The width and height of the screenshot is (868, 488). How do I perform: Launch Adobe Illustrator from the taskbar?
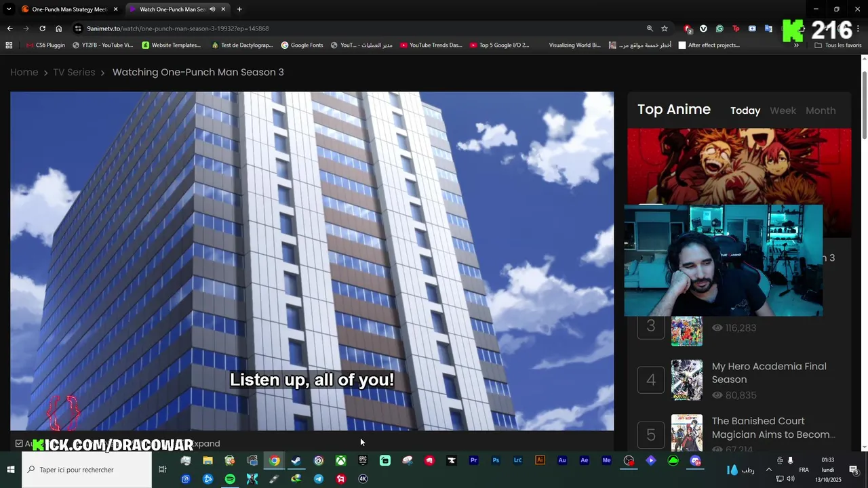[540, 461]
